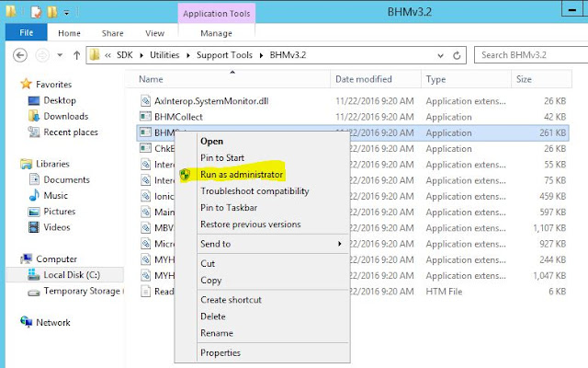This screenshot has width=588, height=368.
Task: Click the quick access New Folder icon
Action: (52, 12)
